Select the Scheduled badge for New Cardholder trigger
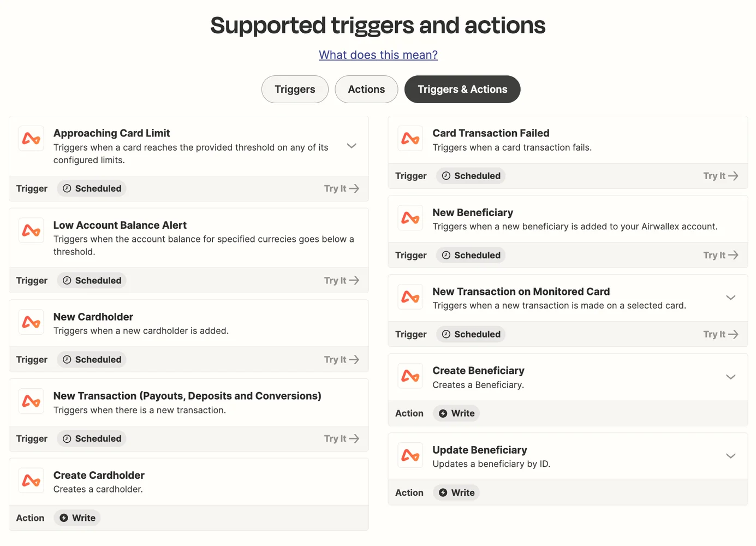 click(91, 359)
